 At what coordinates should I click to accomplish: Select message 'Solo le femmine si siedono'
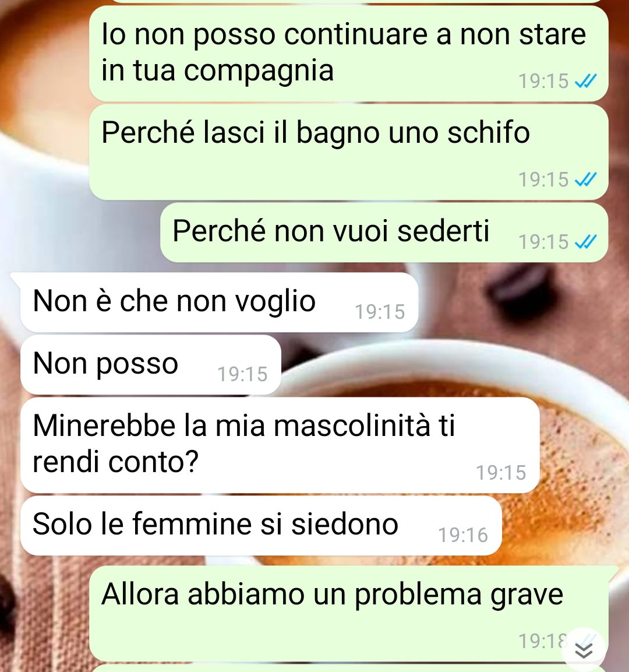(x=261, y=526)
